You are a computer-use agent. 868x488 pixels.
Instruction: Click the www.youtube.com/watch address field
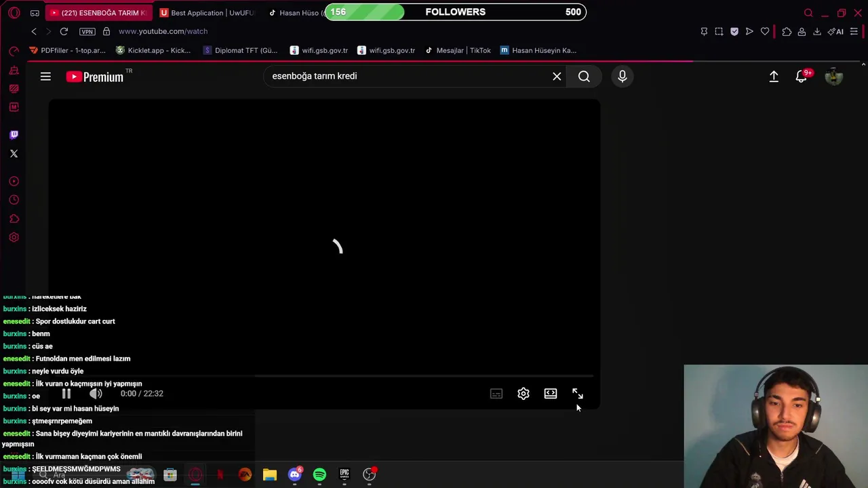point(163,31)
